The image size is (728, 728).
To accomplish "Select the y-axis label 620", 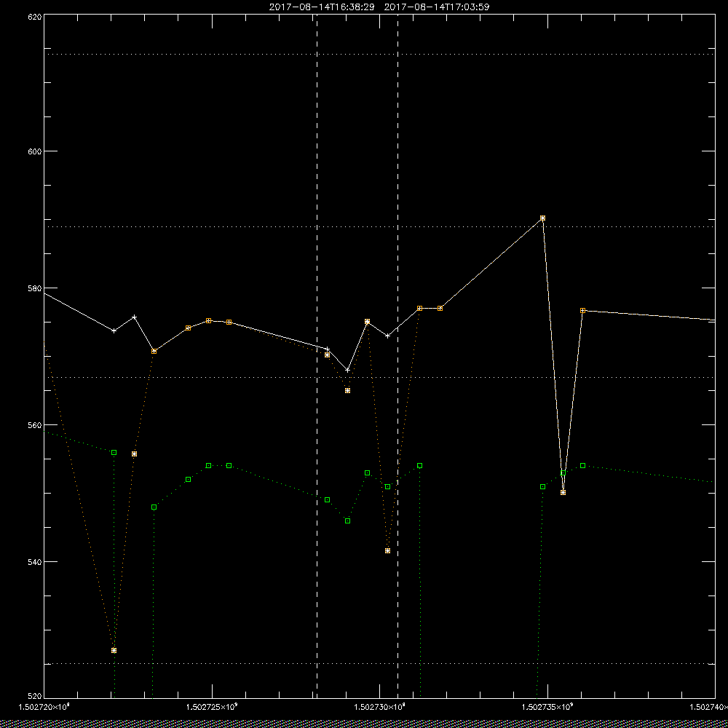I will pos(35,17).
